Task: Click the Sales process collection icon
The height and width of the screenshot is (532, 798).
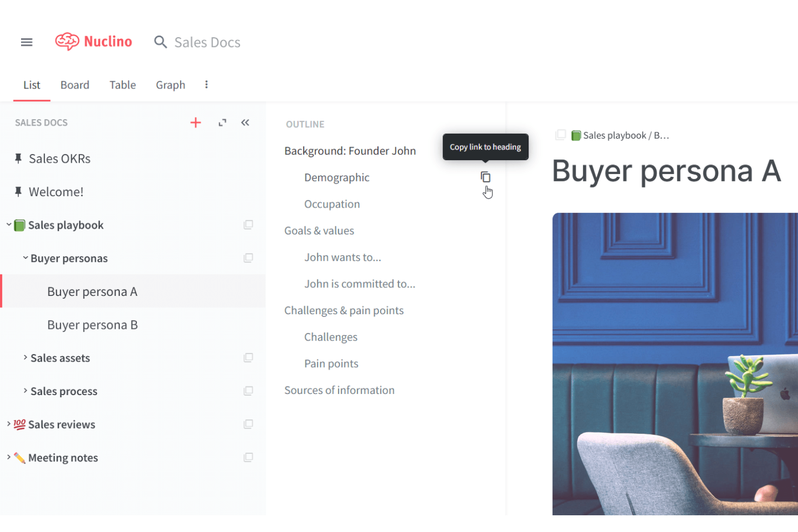Action: pos(249,391)
